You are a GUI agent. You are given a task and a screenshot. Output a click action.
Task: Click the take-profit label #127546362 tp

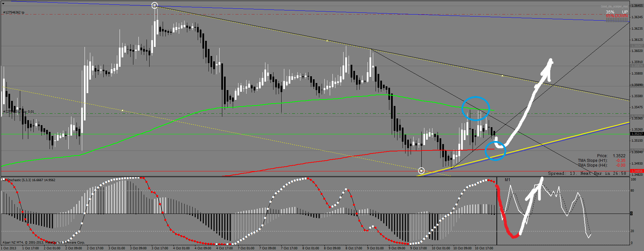pos(14,12)
